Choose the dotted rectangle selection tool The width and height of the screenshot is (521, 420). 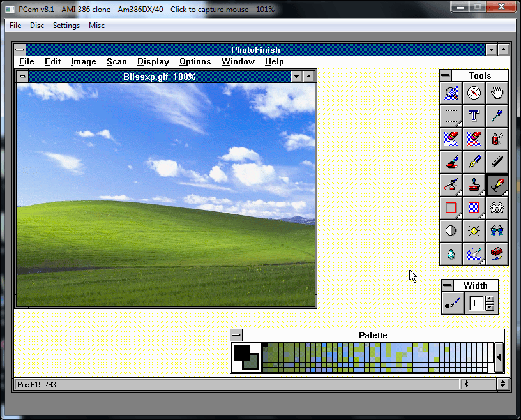tap(451, 116)
